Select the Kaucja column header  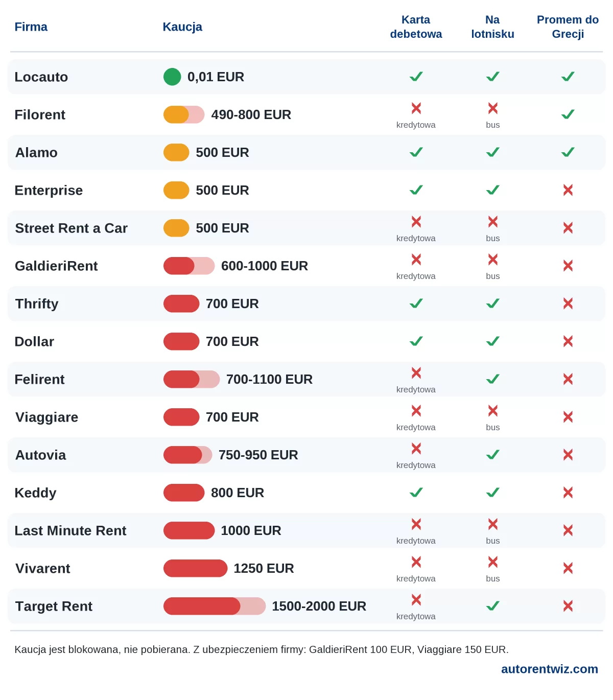click(x=182, y=27)
